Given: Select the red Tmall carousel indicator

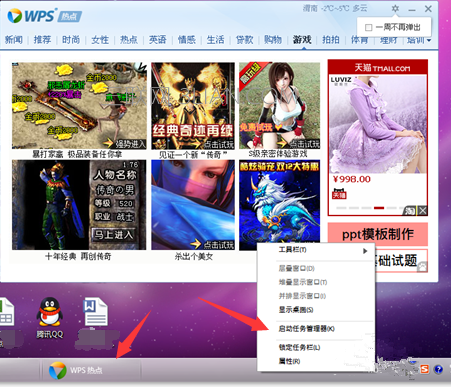Looking at the screenshot, I should coord(379,208).
